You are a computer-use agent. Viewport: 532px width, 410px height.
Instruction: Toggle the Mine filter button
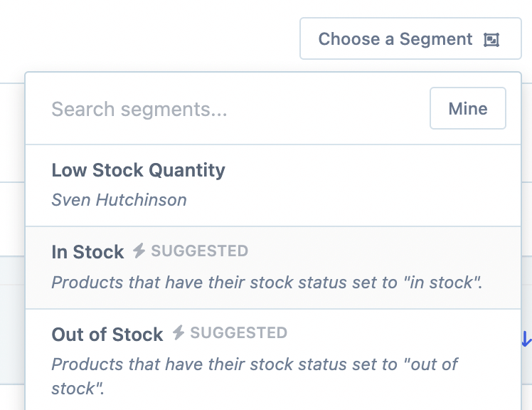coord(467,109)
